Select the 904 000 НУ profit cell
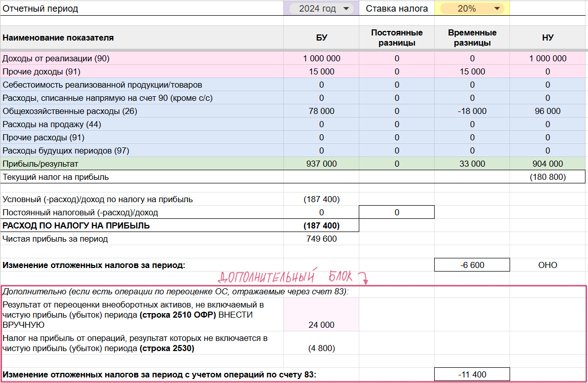588x383 pixels. tap(548, 163)
